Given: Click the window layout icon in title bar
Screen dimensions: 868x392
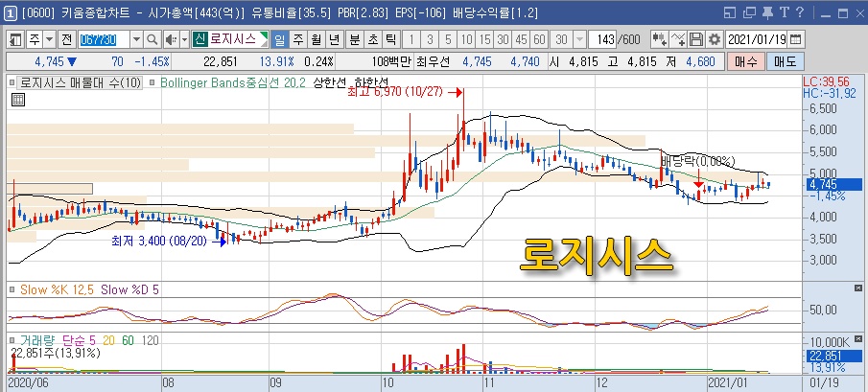Looking at the screenshot, I should [730, 12].
